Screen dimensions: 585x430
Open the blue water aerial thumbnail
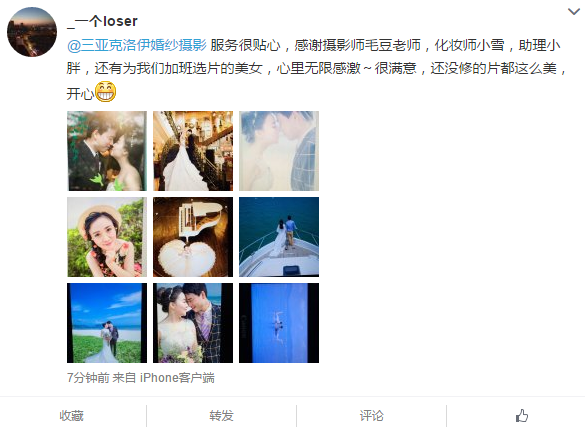click(279, 323)
